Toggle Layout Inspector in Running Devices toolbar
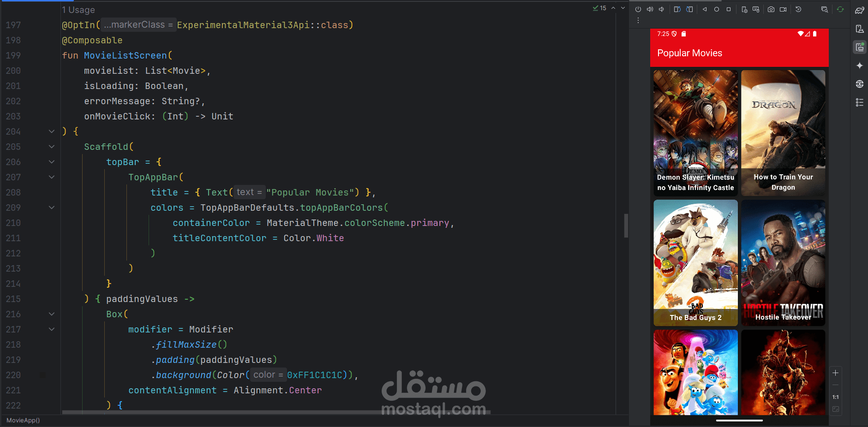This screenshot has width=868, height=427. tap(825, 9)
